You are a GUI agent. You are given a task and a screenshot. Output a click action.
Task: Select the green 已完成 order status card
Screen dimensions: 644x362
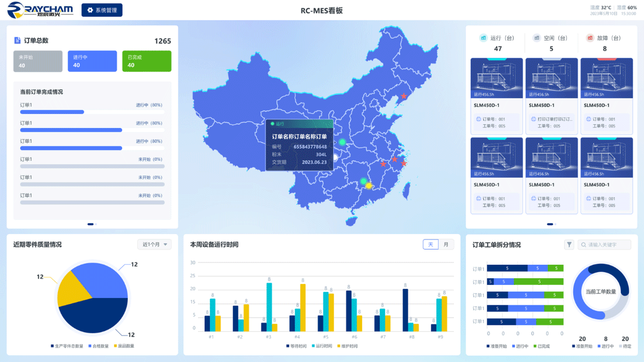point(147,61)
